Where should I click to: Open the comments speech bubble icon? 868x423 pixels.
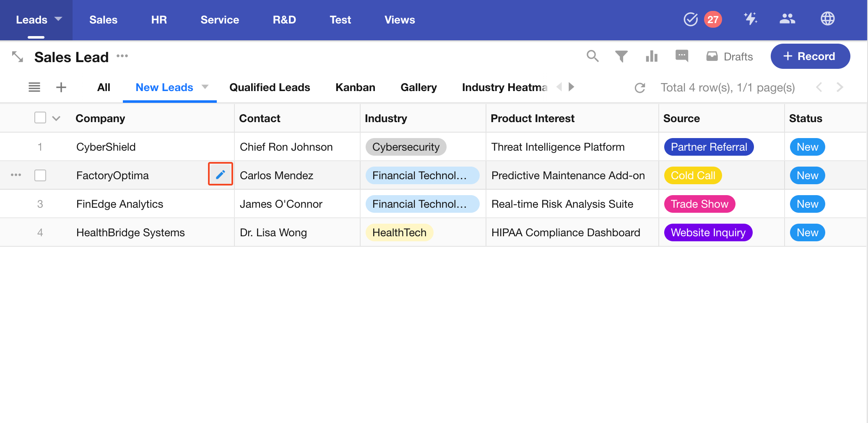[x=682, y=56]
